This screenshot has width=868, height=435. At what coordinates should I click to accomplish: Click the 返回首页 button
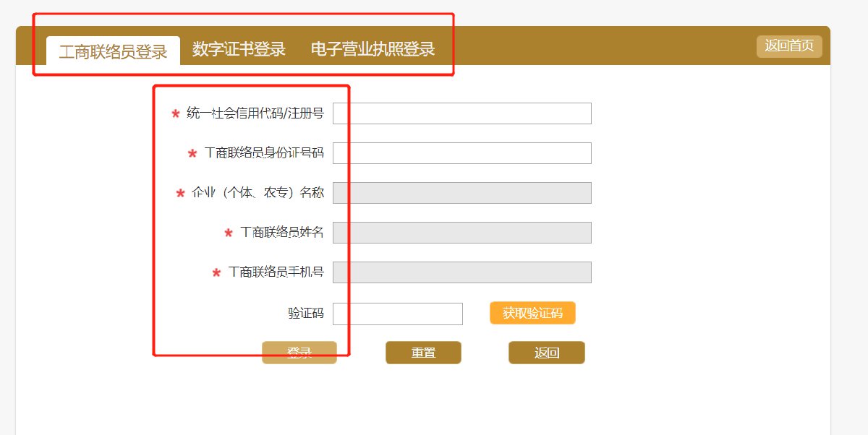(788, 46)
